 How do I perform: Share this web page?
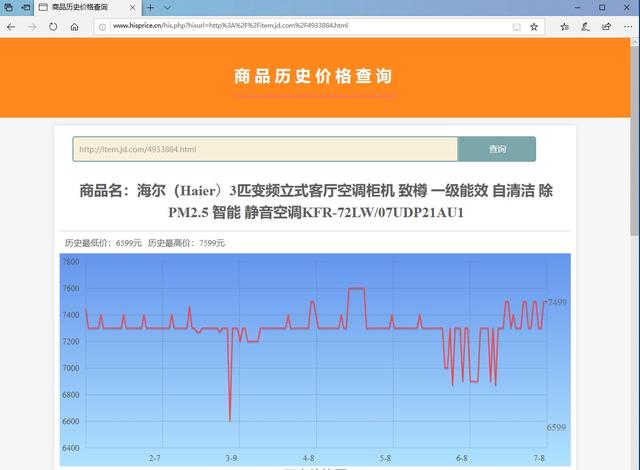[x=607, y=27]
